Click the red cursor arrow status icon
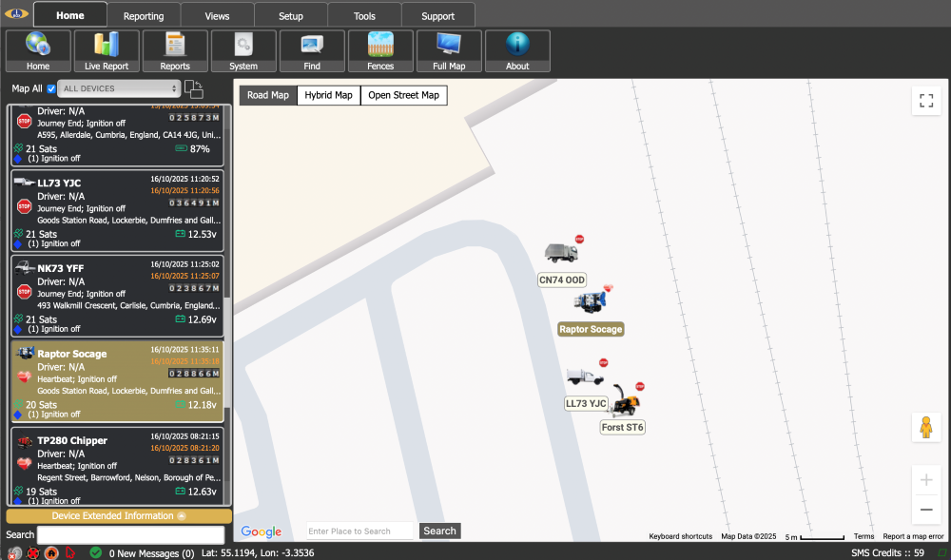The image size is (951, 560). (x=70, y=552)
